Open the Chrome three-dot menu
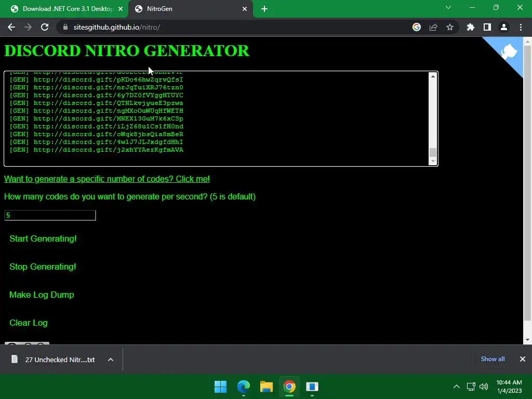Viewport: 532px width, 399px height. (x=521, y=27)
